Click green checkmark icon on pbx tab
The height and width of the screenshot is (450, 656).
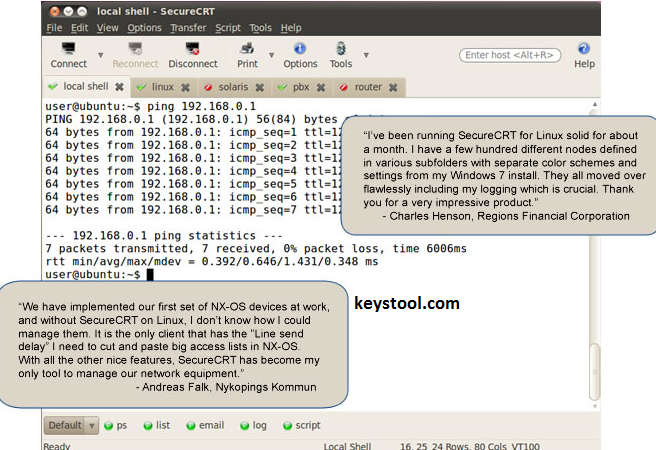[x=282, y=87]
